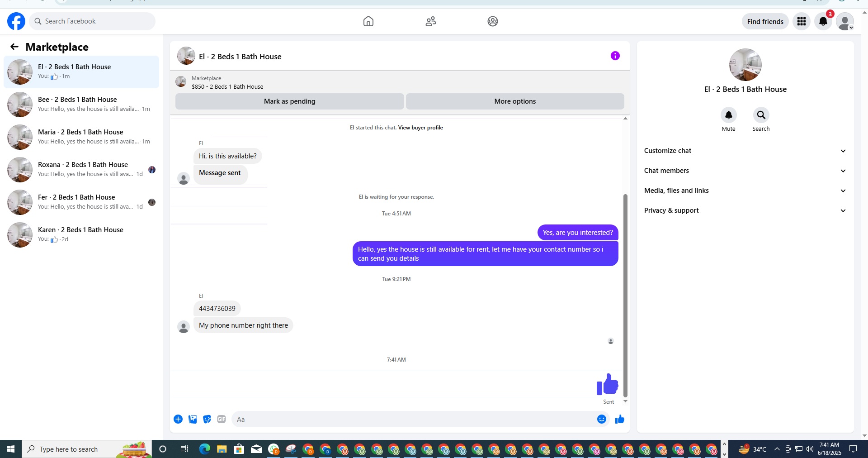Mute this conversation bell icon
This screenshot has width=868, height=458.
coord(729,115)
